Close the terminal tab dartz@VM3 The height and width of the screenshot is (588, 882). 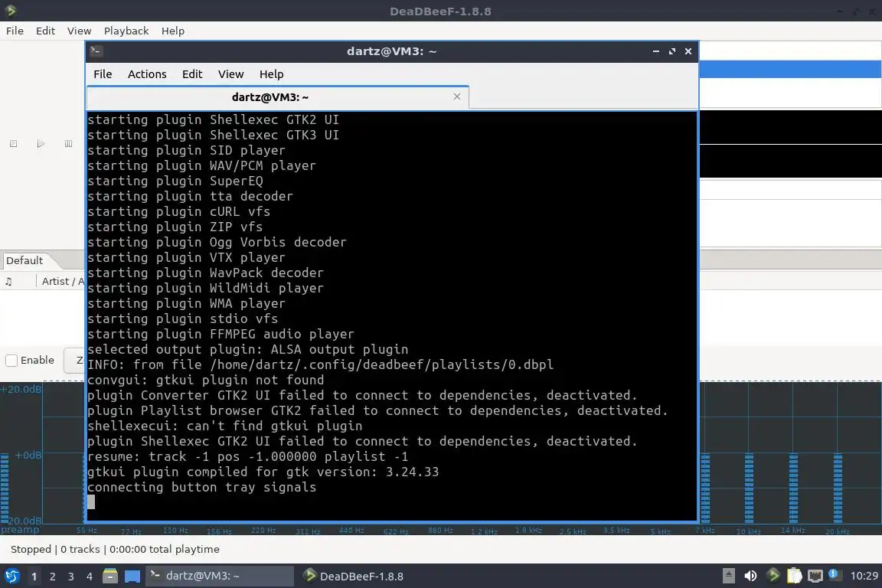(x=457, y=96)
